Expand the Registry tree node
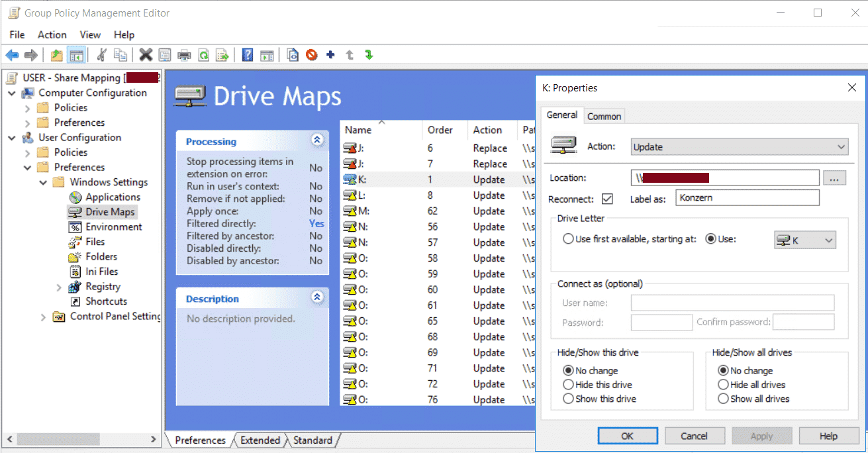Viewport: 868px width, 453px height. (59, 287)
